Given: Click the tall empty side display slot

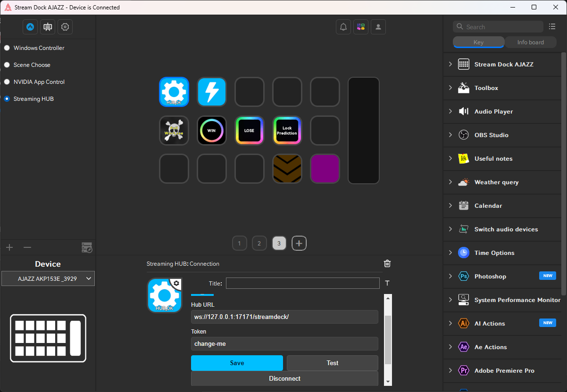Looking at the screenshot, I should (x=364, y=131).
